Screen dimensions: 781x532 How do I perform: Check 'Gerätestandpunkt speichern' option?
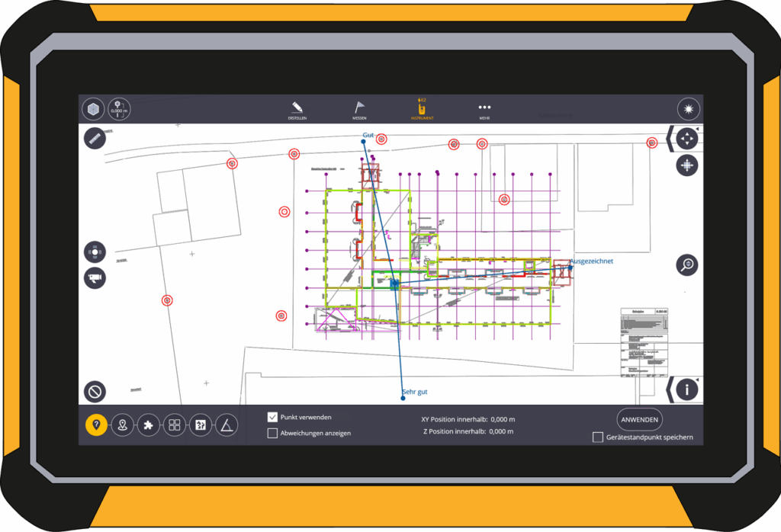click(598, 437)
